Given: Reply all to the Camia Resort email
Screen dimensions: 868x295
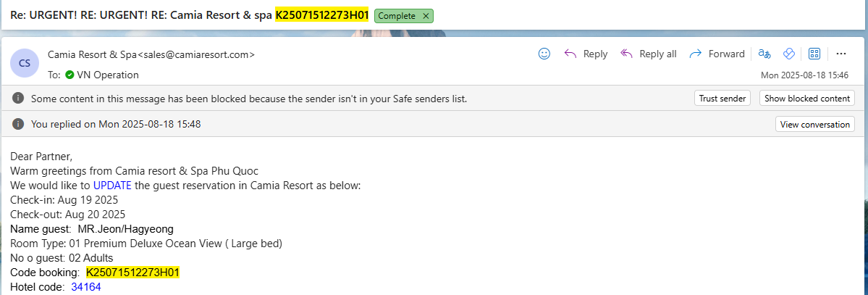Looking at the screenshot, I should 649,54.
